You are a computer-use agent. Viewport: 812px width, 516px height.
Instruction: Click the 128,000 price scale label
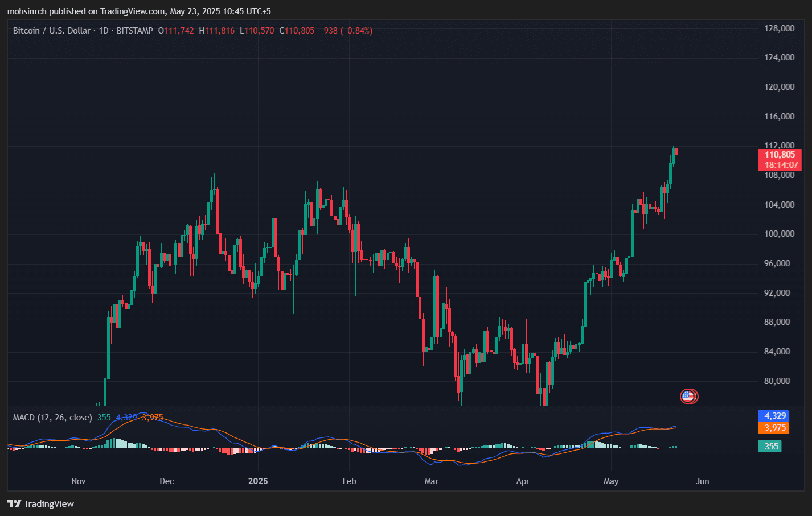tap(780, 28)
